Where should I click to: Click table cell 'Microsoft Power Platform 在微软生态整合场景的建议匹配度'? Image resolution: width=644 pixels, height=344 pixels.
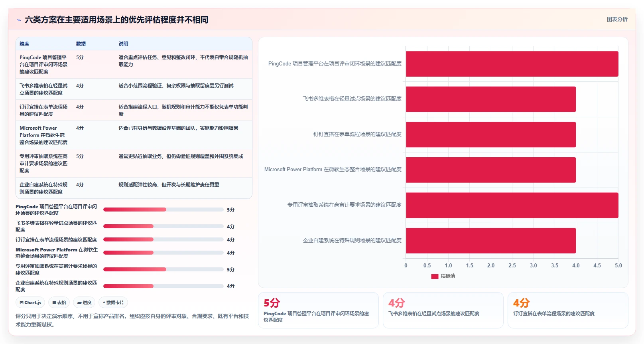pos(44,135)
